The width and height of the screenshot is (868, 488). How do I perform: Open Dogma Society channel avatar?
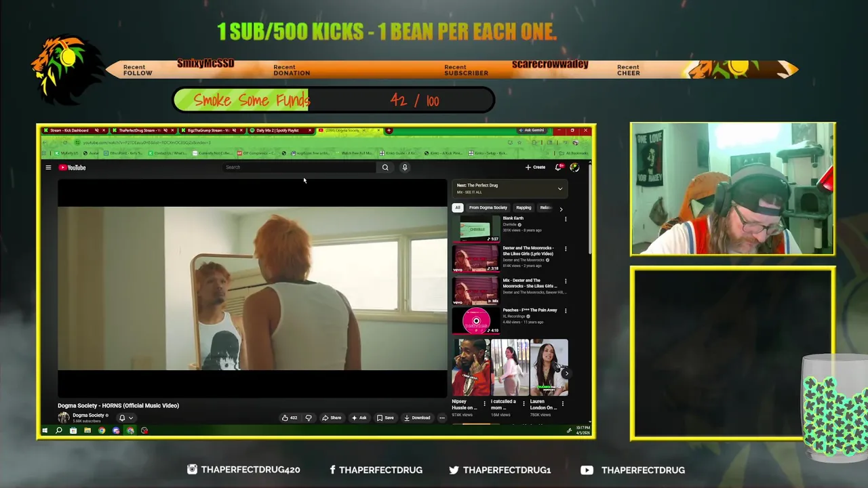pyautogui.click(x=64, y=418)
